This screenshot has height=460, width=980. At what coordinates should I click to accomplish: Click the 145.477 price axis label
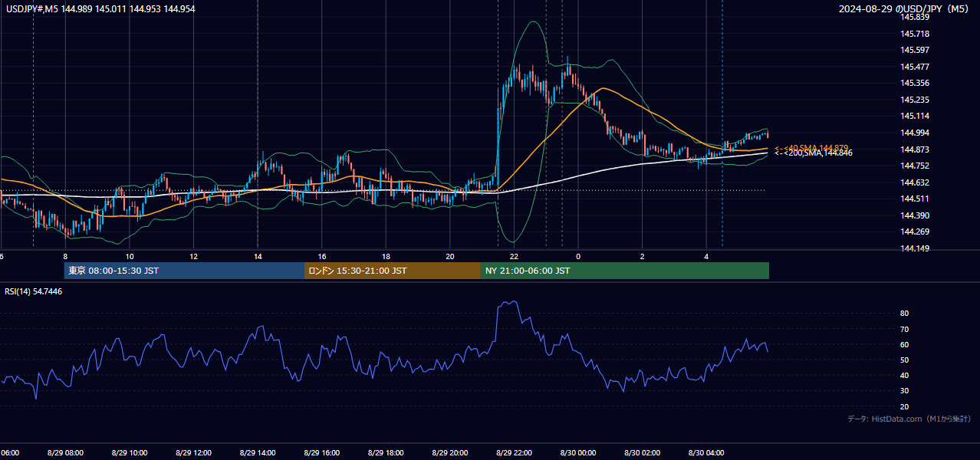click(x=915, y=67)
